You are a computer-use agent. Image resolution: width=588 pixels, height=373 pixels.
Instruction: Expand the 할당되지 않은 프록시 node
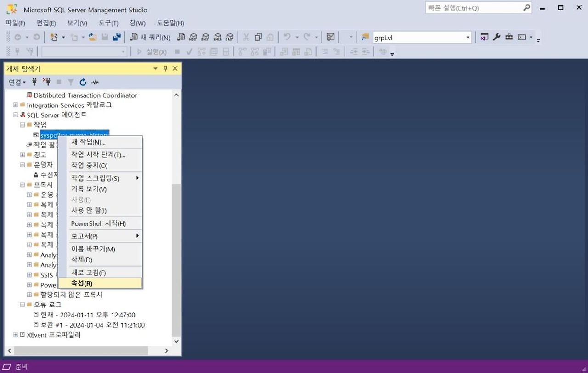(x=29, y=295)
